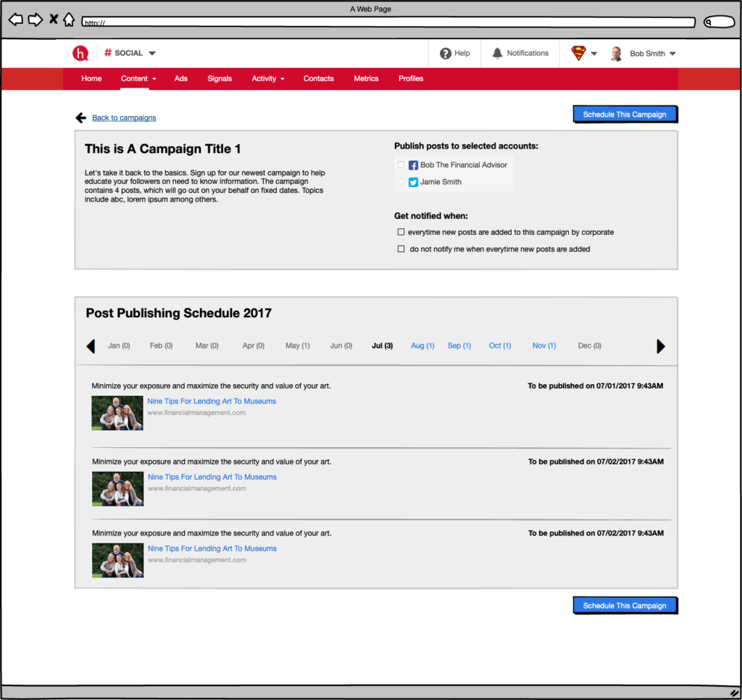The width and height of the screenshot is (742, 700).
Task: Switch to the Signals tab
Action: tap(220, 78)
